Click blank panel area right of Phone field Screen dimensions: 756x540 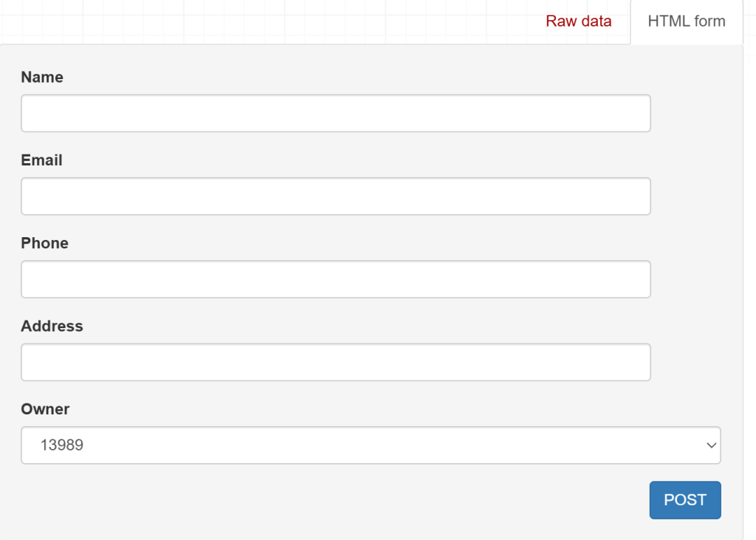[x=695, y=279]
